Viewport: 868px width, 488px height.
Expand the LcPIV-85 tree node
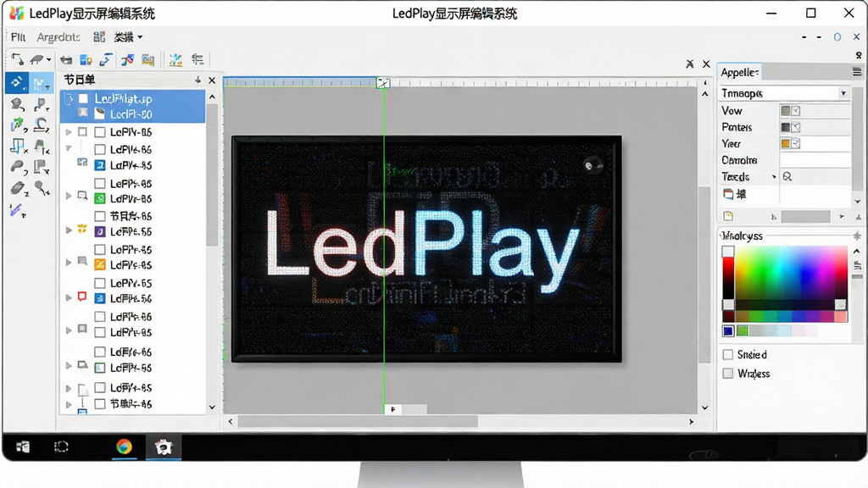(69, 132)
